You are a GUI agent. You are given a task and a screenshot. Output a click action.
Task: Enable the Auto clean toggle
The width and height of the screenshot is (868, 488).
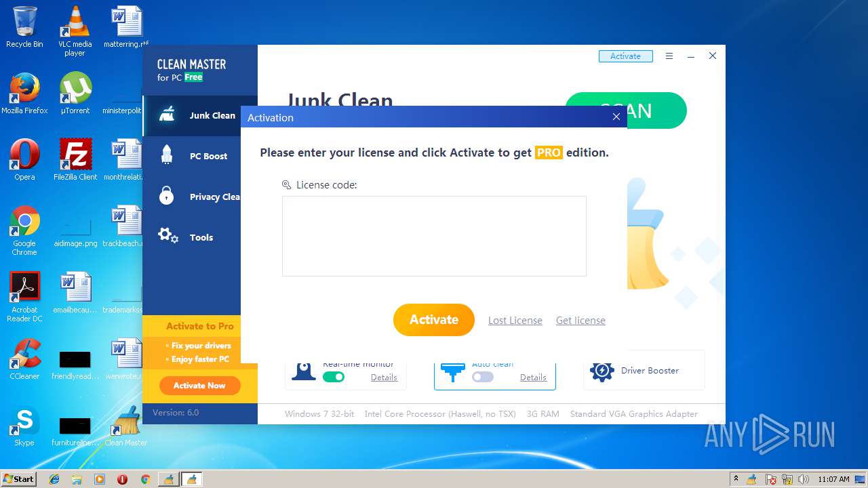point(483,377)
